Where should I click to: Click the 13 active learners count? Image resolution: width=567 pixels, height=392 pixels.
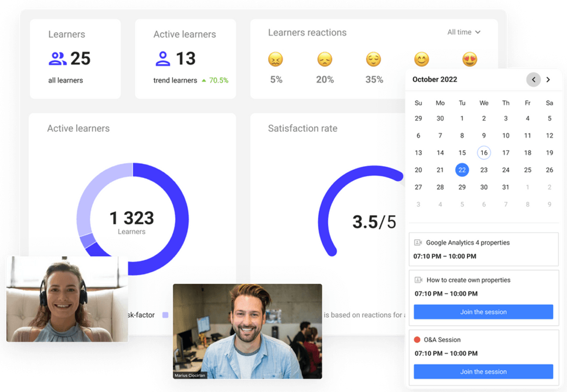coord(186,58)
